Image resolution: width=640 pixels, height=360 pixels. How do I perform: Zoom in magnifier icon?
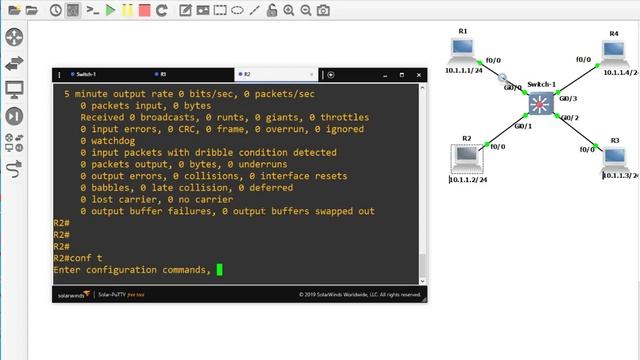[x=289, y=10]
